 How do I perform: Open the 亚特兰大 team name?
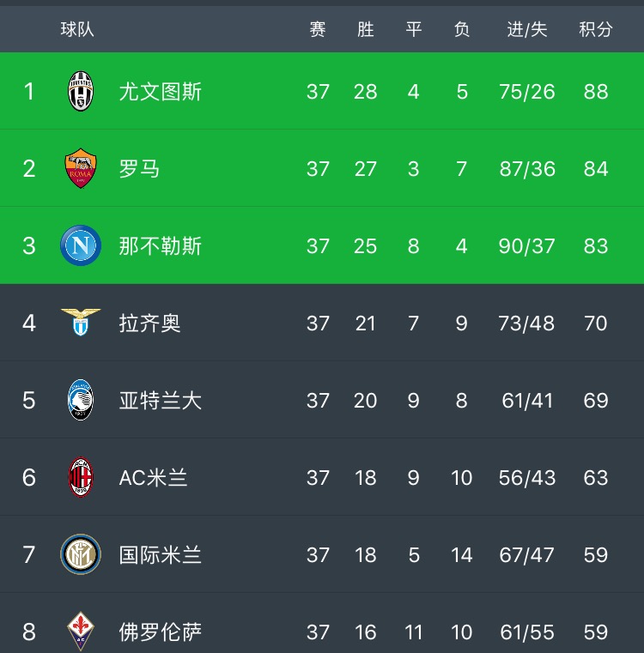click(x=161, y=400)
